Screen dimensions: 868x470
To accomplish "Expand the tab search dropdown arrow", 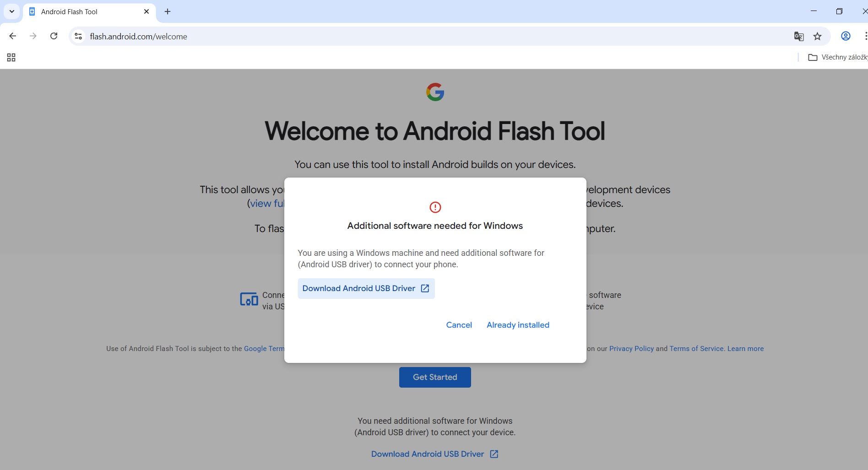I will [12, 11].
